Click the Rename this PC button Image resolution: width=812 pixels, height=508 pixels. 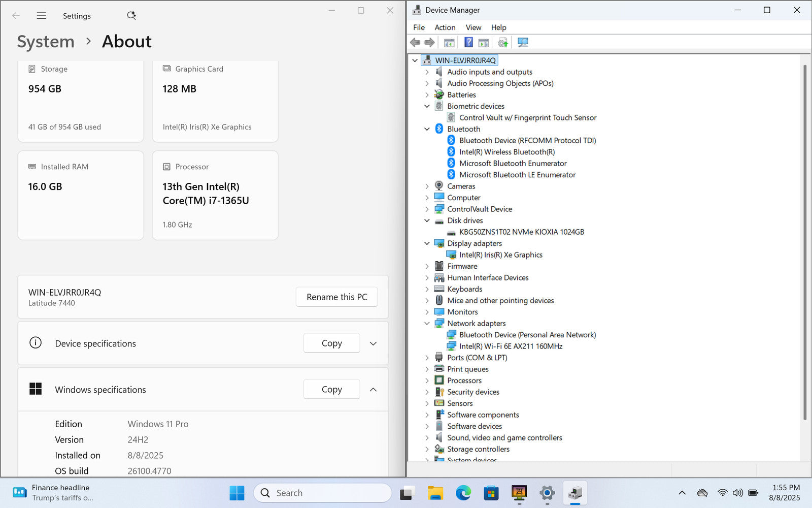(336, 297)
